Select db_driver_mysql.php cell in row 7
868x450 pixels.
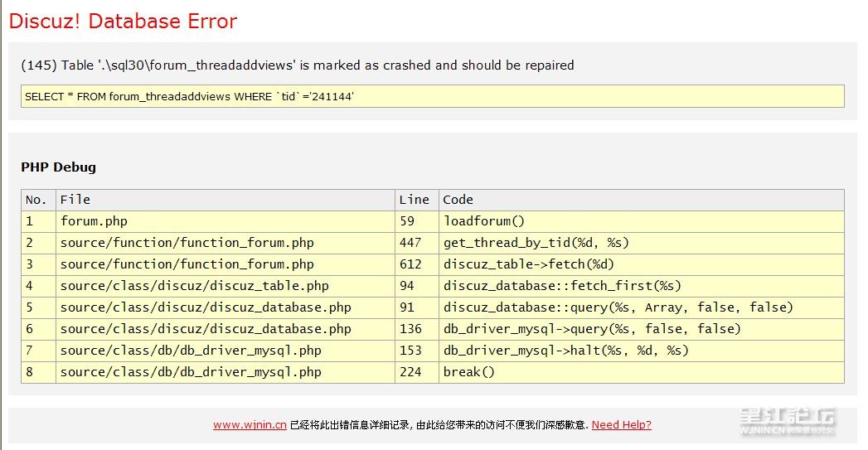click(x=225, y=351)
